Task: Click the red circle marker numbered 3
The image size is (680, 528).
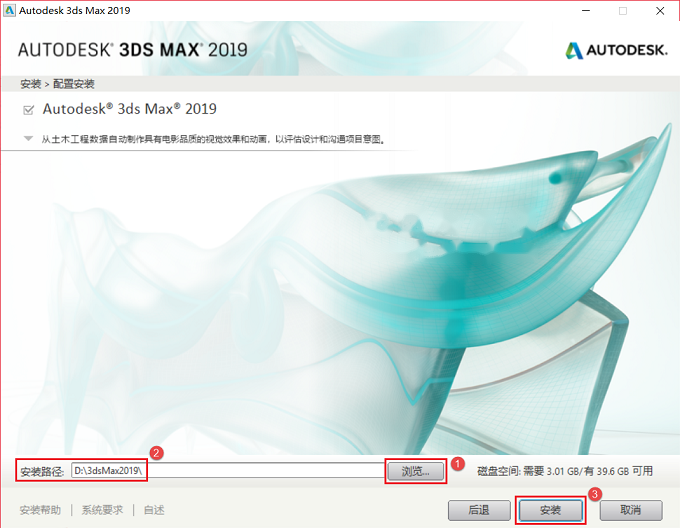Action: 595,494
